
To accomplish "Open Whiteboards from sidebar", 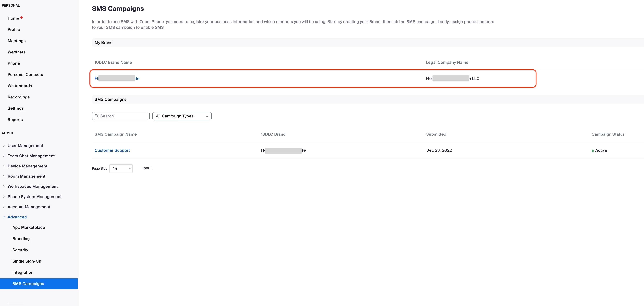I will [20, 86].
